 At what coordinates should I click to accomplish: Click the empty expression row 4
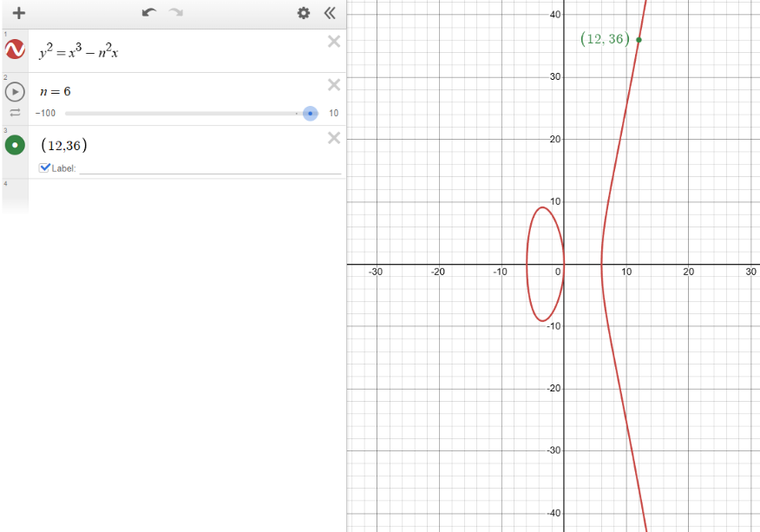click(x=187, y=196)
